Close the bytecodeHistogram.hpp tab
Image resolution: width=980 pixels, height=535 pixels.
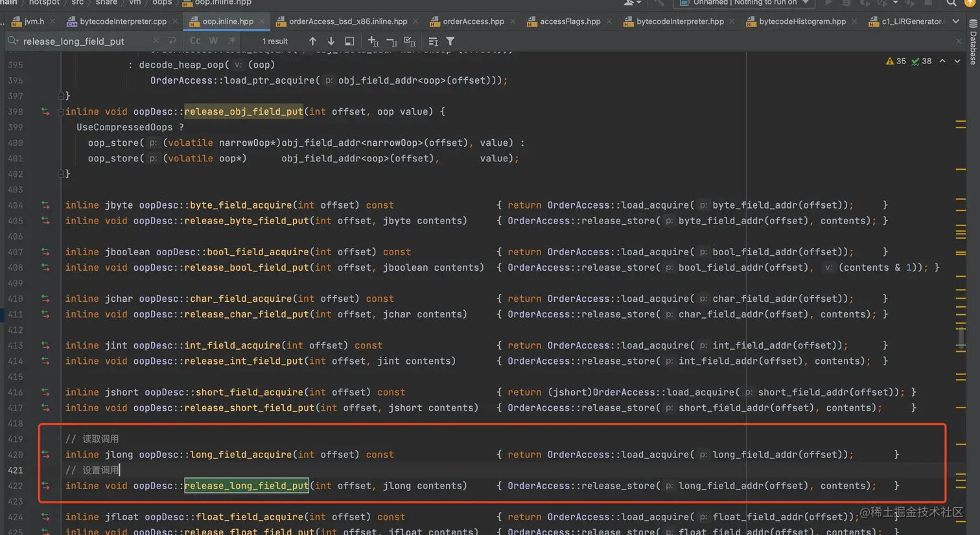click(x=854, y=21)
